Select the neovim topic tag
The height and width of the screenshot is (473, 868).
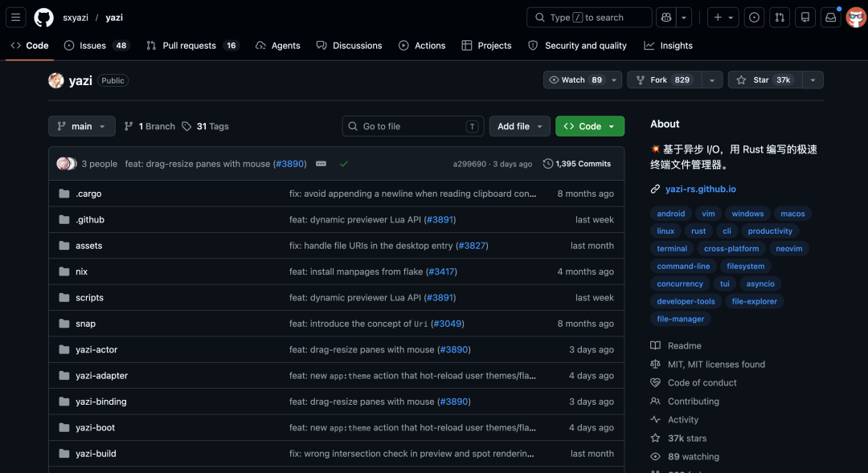789,249
